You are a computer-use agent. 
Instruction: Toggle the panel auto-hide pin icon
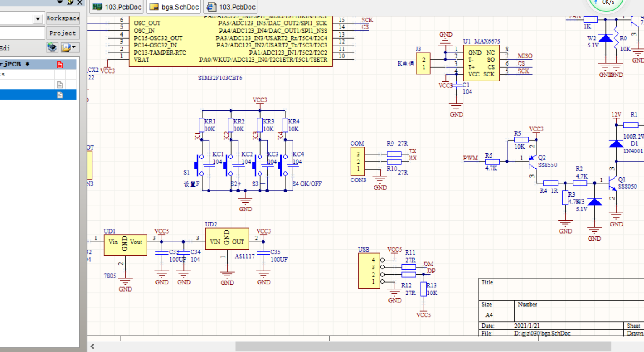click(x=70, y=2)
